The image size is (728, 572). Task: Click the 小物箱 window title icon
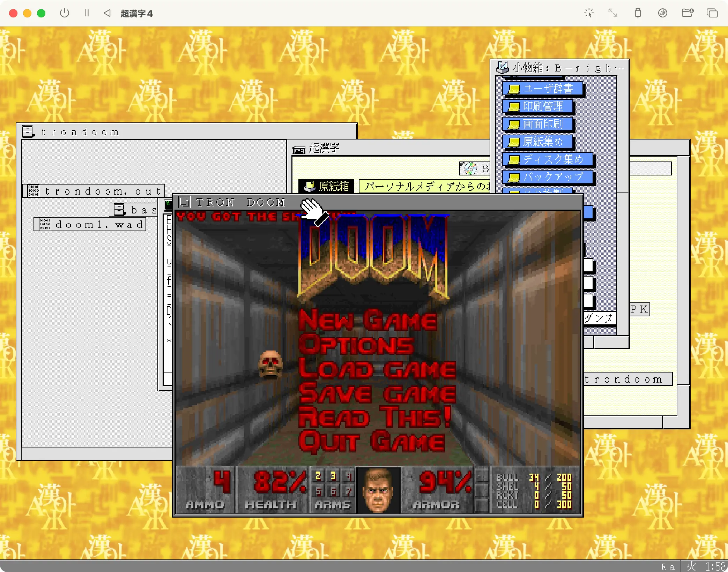point(503,68)
